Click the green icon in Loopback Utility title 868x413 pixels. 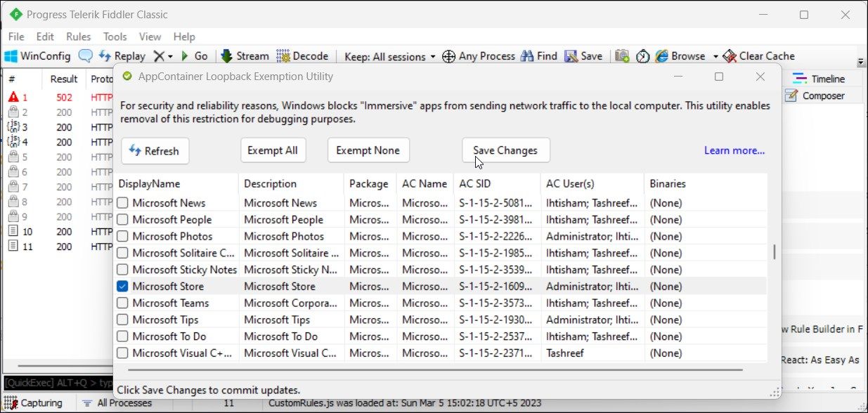point(127,76)
